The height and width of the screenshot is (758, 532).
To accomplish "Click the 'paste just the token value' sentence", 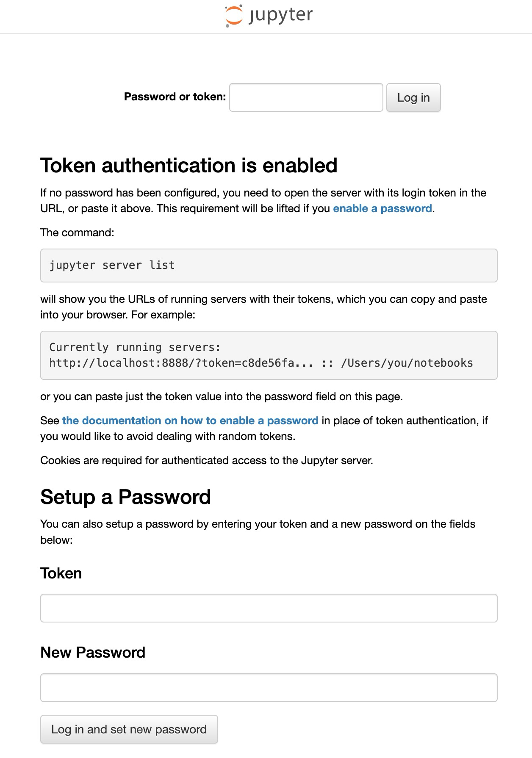I will click(221, 396).
